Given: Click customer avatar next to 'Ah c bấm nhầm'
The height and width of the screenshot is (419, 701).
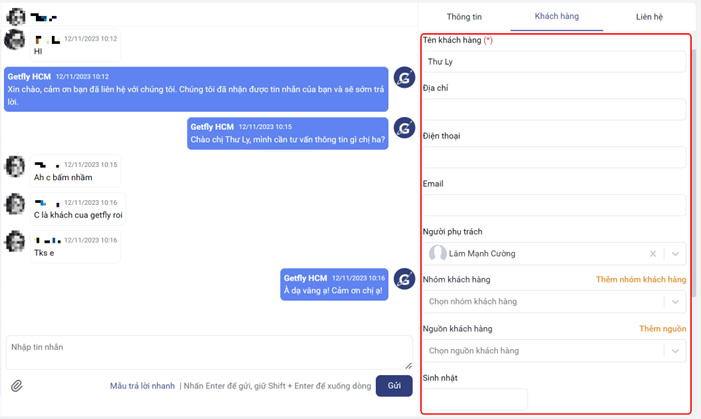Looking at the screenshot, I should click(15, 166).
